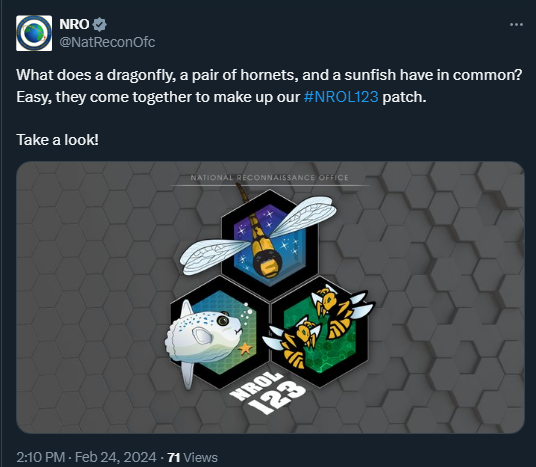The width and height of the screenshot is (536, 467).
Task: Click the 'Take a look!' text
Action: (57, 140)
